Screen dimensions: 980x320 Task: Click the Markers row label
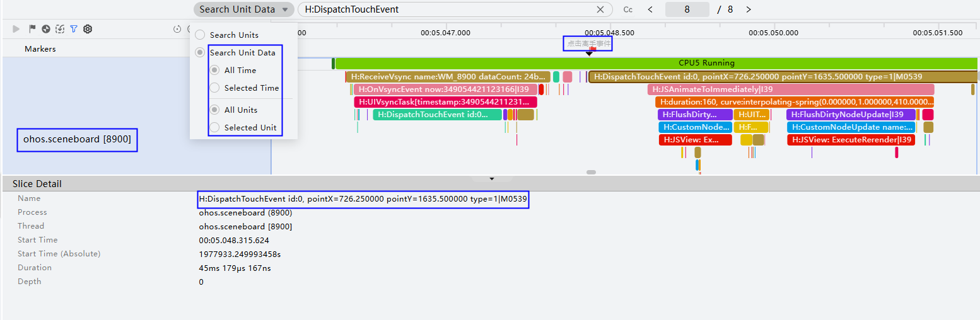(40, 49)
